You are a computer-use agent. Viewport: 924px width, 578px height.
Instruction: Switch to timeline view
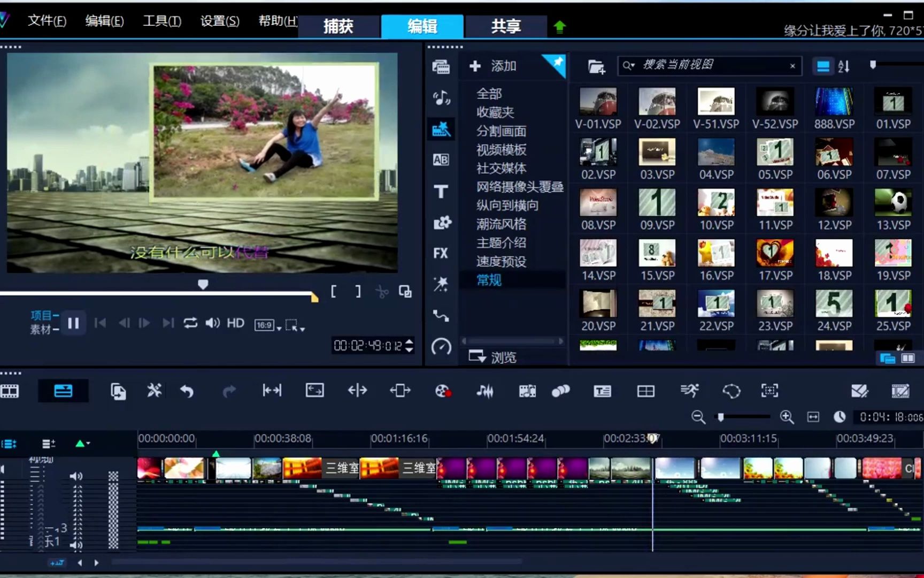[x=63, y=391]
